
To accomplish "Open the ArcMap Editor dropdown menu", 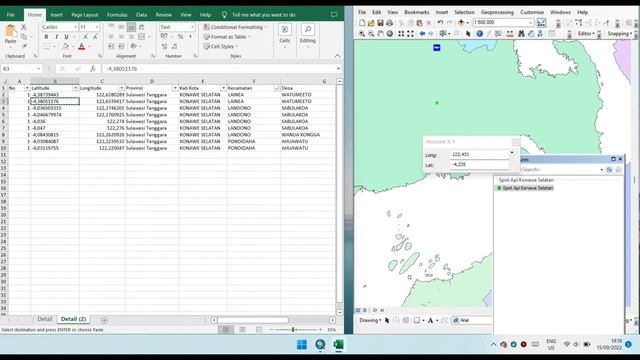I will point(586,34).
